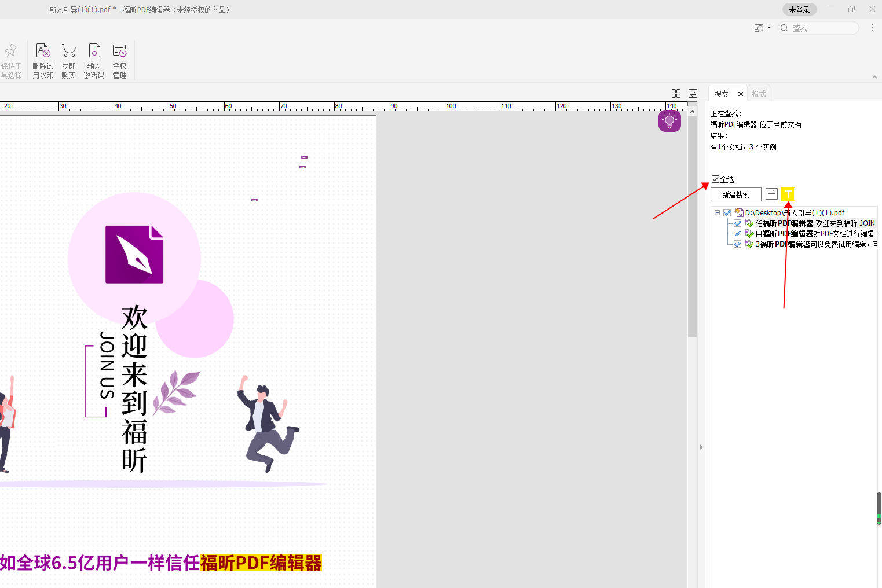Click the swap-arrows icon beside the grid icon
Screen dimensions: 882x588
(x=693, y=94)
